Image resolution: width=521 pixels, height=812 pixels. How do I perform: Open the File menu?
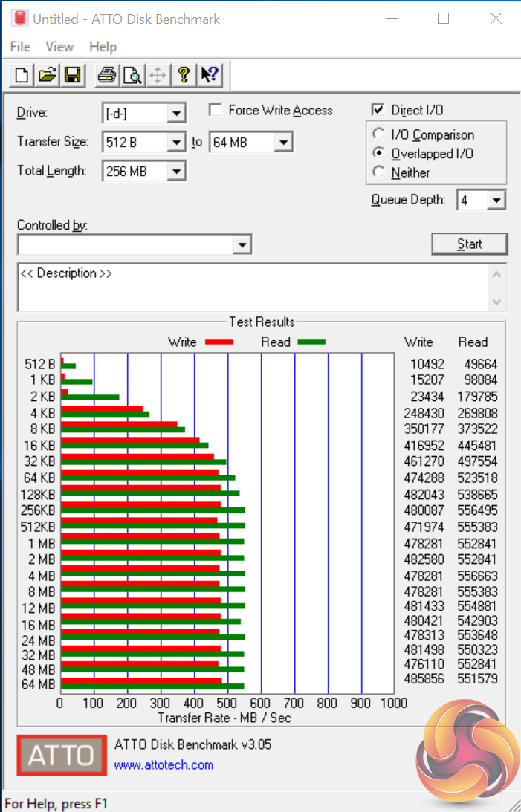coord(20,47)
